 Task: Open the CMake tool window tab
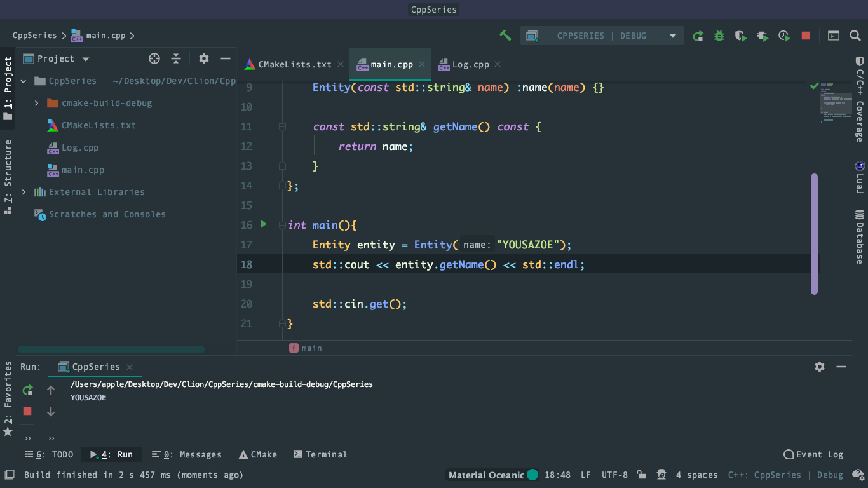(x=258, y=454)
